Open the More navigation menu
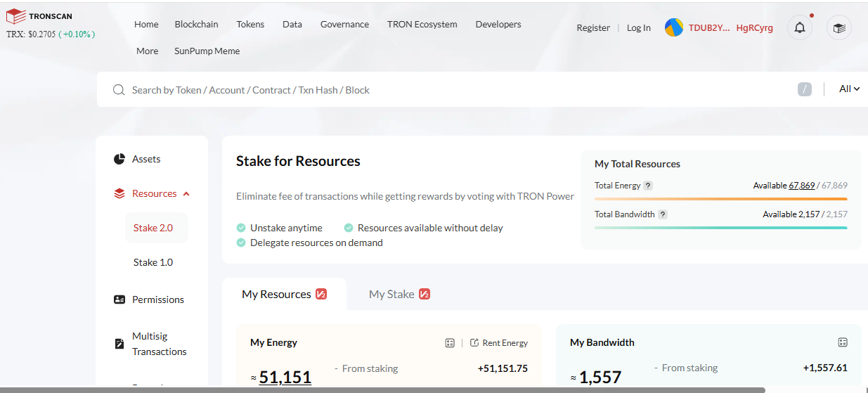This screenshot has height=393, width=868. 147,51
